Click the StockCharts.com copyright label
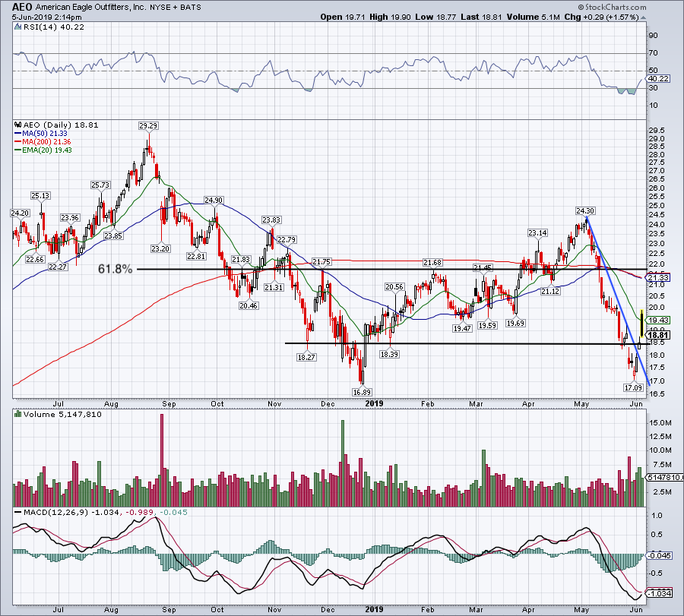The width and height of the screenshot is (684, 616). tap(612, 7)
